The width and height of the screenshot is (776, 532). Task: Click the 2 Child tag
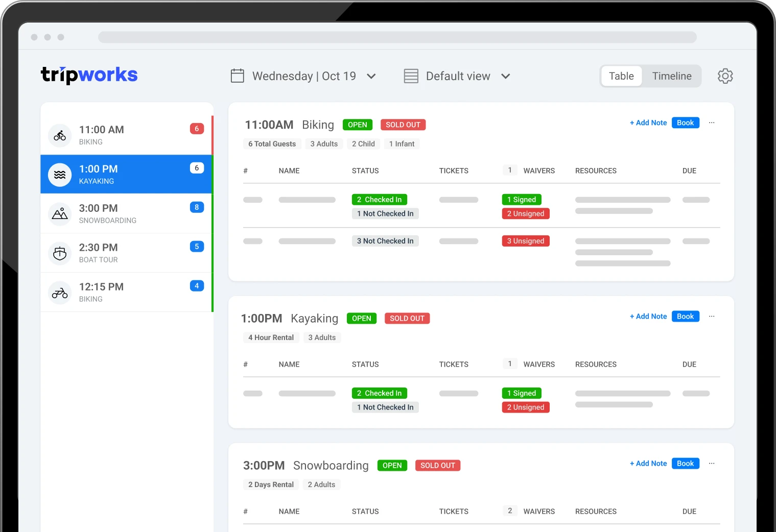coord(363,144)
